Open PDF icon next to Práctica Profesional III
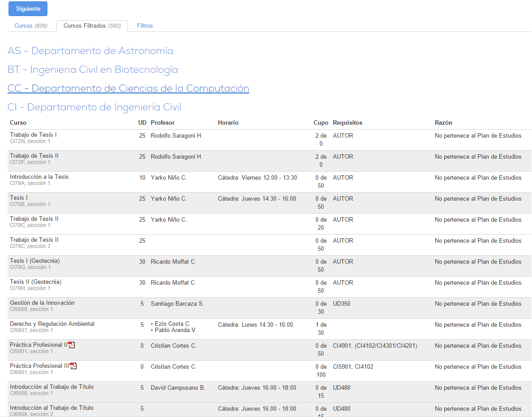Screen dimensions: 532x417 [73, 366]
